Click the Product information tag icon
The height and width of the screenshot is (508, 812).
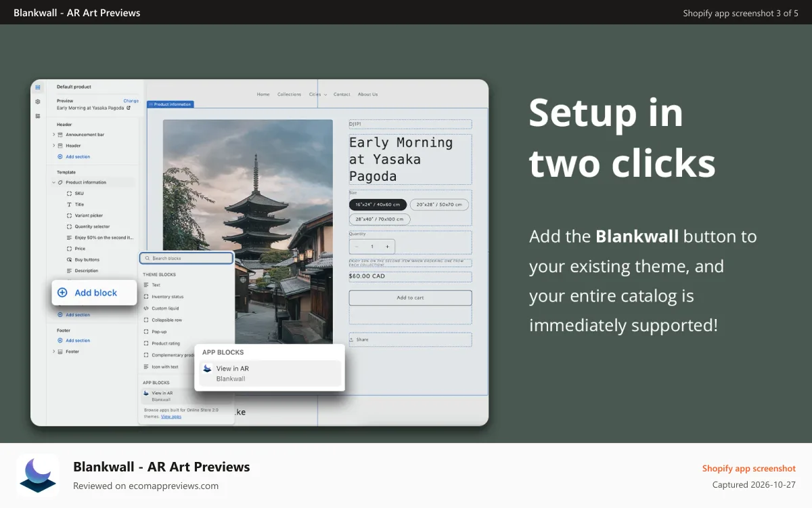tap(60, 183)
